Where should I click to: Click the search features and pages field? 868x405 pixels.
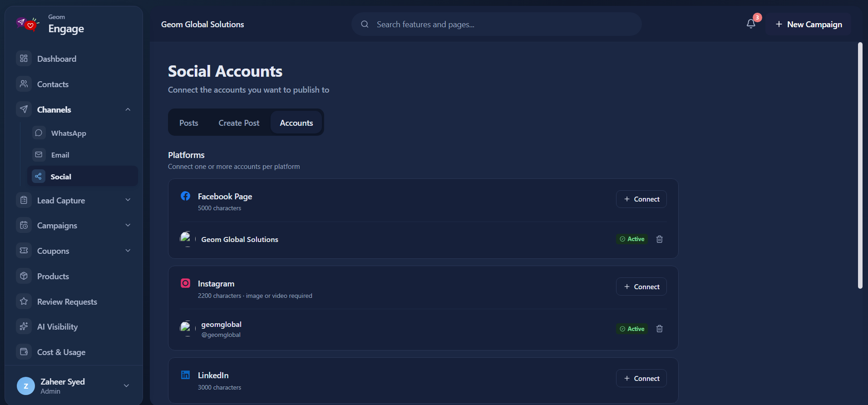pyautogui.click(x=496, y=24)
